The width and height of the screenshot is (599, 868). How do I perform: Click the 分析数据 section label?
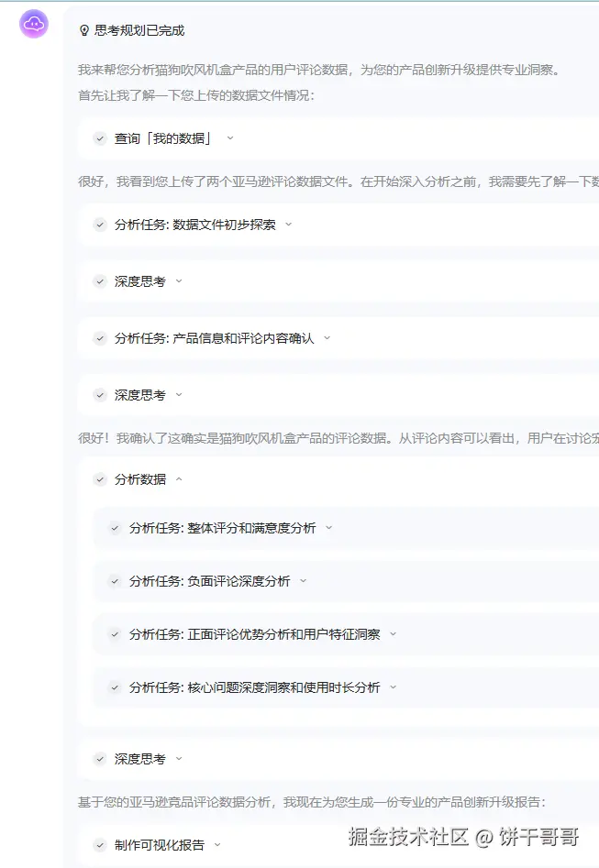(140, 479)
